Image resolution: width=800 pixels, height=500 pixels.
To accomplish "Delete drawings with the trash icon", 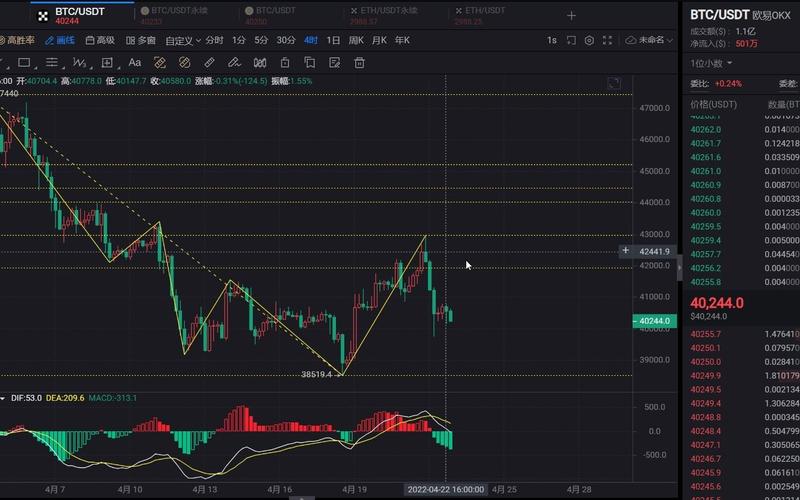I will 360,63.
